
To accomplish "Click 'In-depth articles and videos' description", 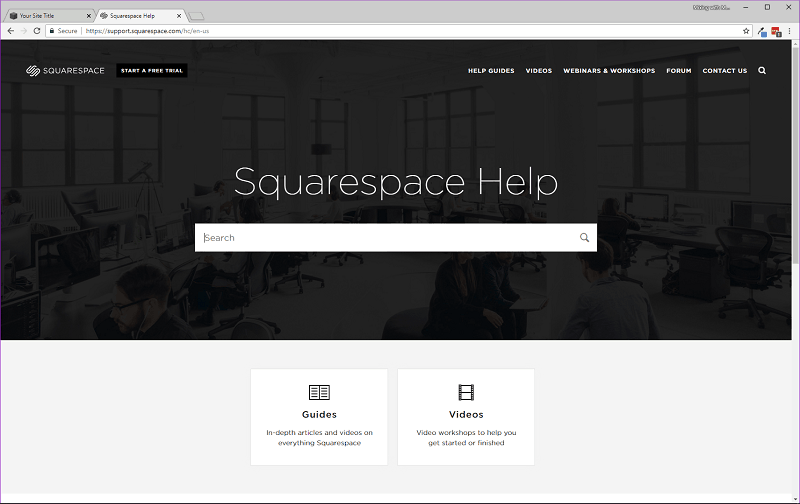I will 319,437.
